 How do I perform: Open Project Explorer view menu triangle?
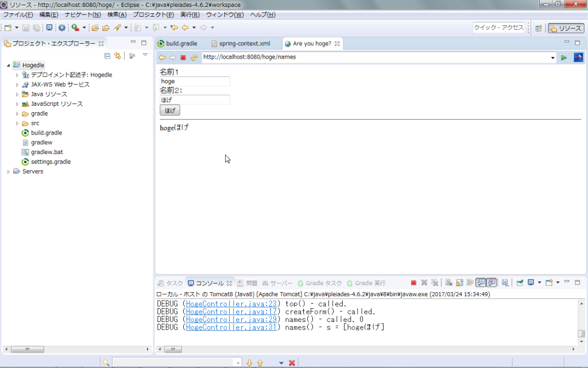coord(145,55)
